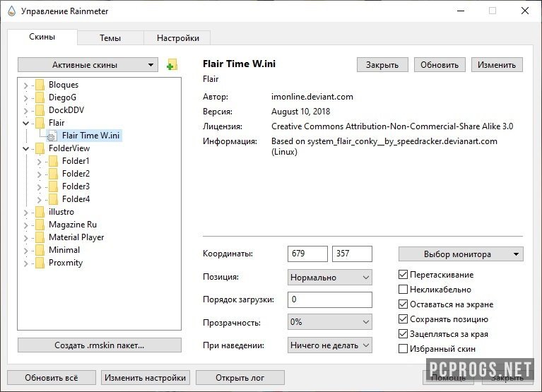Click the Folder1 folder icon
542x392 pixels.
click(53, 161)
